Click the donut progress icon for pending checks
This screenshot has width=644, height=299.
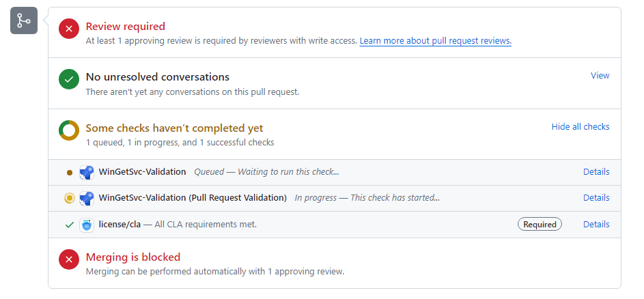(x=69, y=130)
